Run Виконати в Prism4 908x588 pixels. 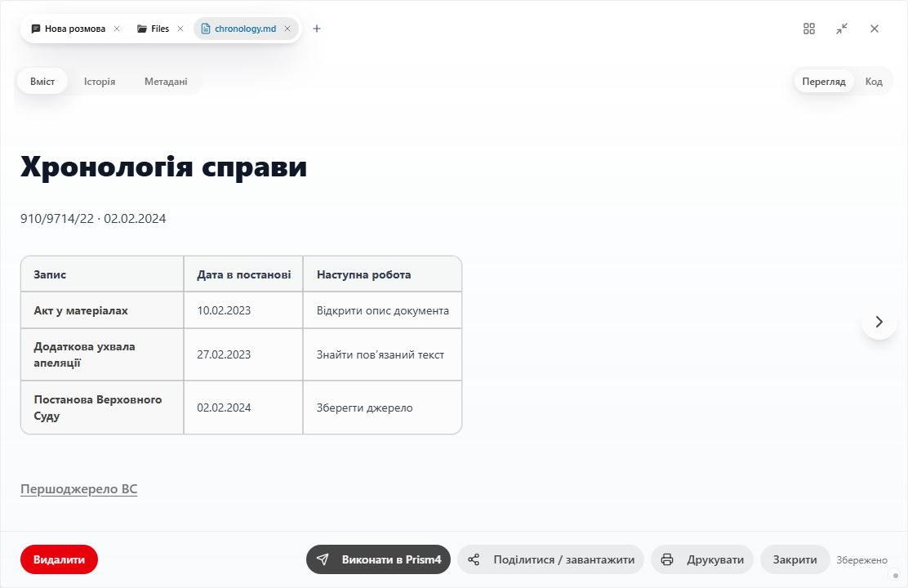coord(378,559)
